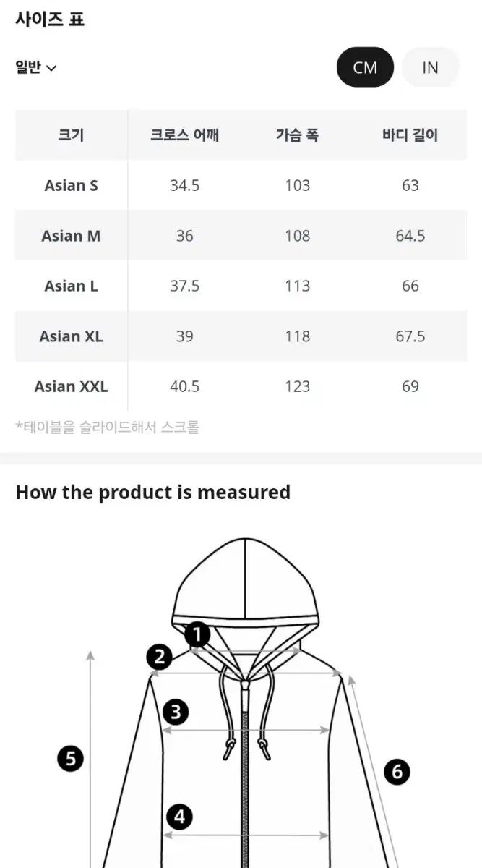
Task: Click measurement marker number 5 on diagram
Action: click(x=71, y=759)
